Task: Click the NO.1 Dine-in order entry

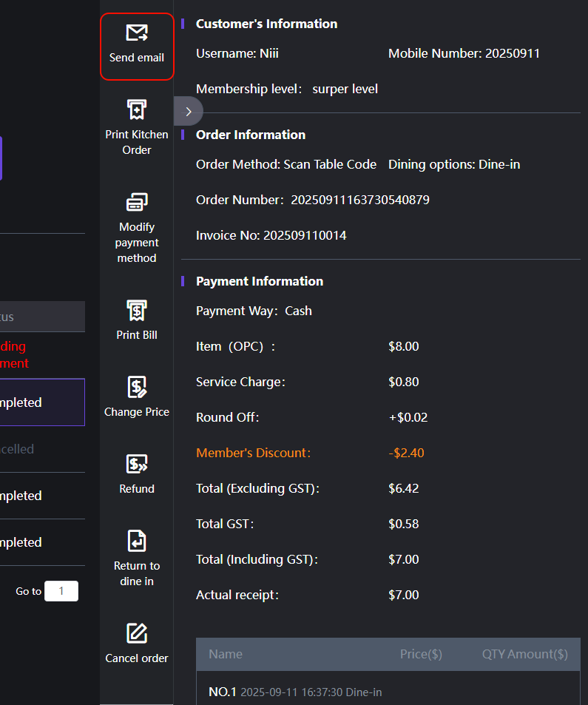Action: coord(295,692)
